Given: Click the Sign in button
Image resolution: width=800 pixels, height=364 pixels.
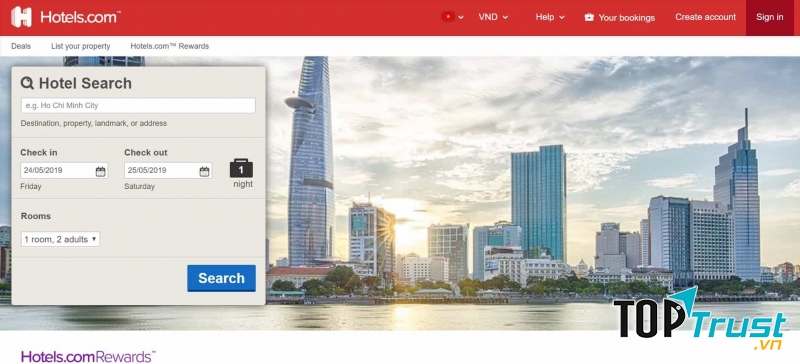Looking at the screenshot, I should [x=769, y=17].
